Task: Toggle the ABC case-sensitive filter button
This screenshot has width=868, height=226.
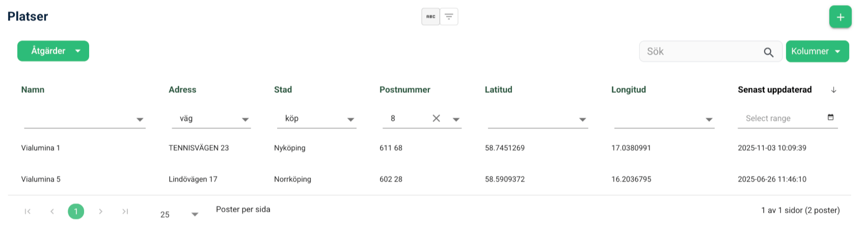Action: click(x=430, y=17)
